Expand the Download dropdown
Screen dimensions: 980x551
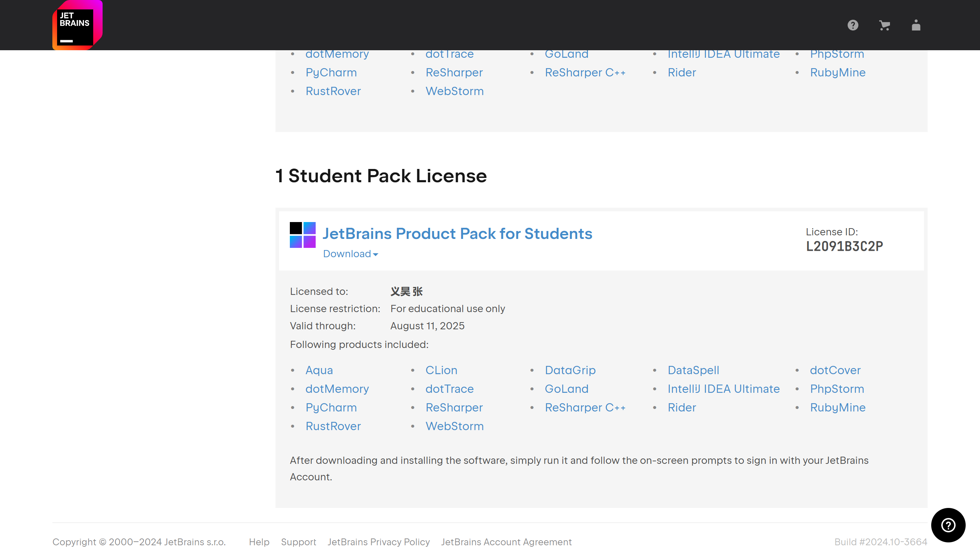point(350,254)
